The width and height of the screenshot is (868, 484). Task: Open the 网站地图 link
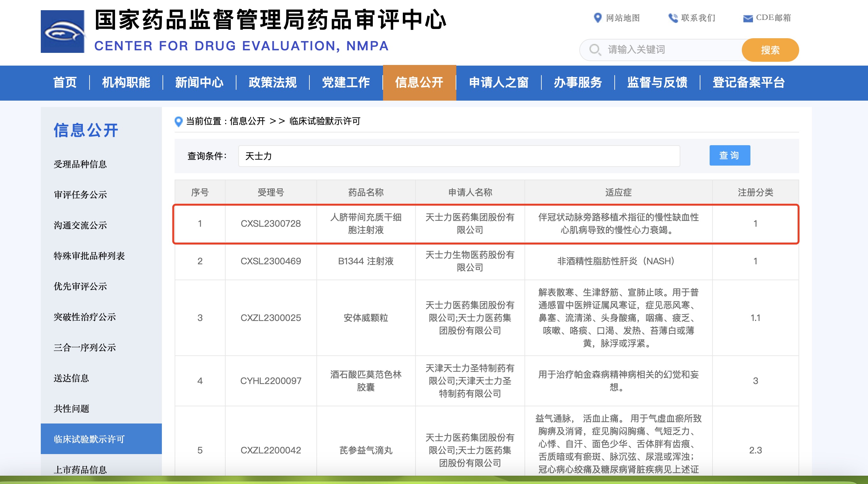coord(623,18)
